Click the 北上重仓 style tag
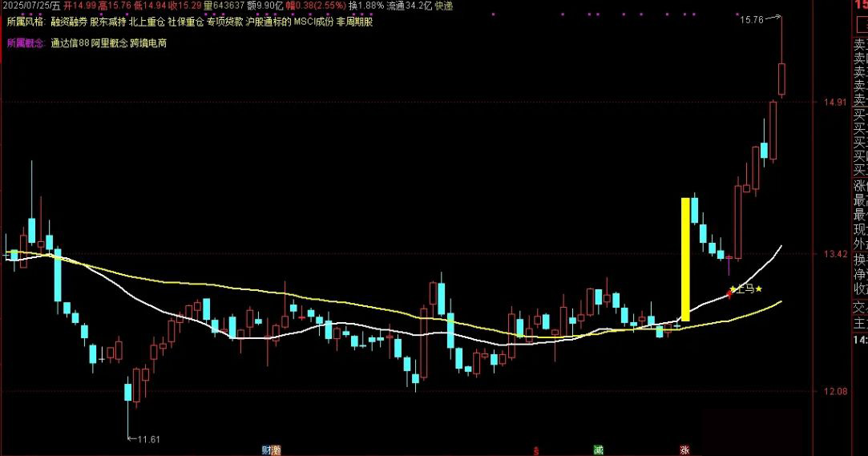Image resolution: width=868 pixels, height=456 pixels. pos(147,22)
